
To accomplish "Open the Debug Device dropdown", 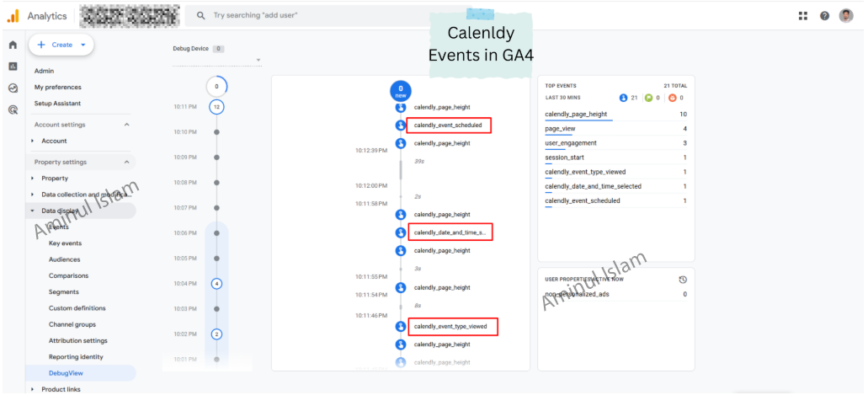I will pos(217,60).
